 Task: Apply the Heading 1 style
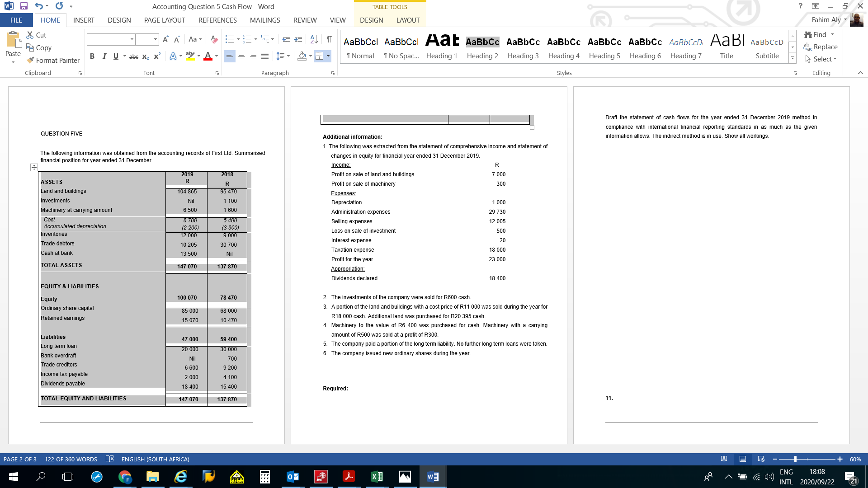pyautogui.click(x=442, y=47)
